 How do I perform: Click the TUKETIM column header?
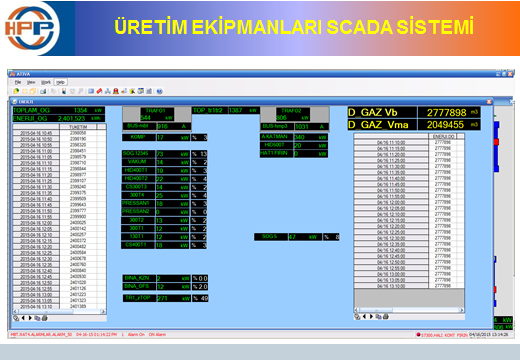tap(78, 127)
